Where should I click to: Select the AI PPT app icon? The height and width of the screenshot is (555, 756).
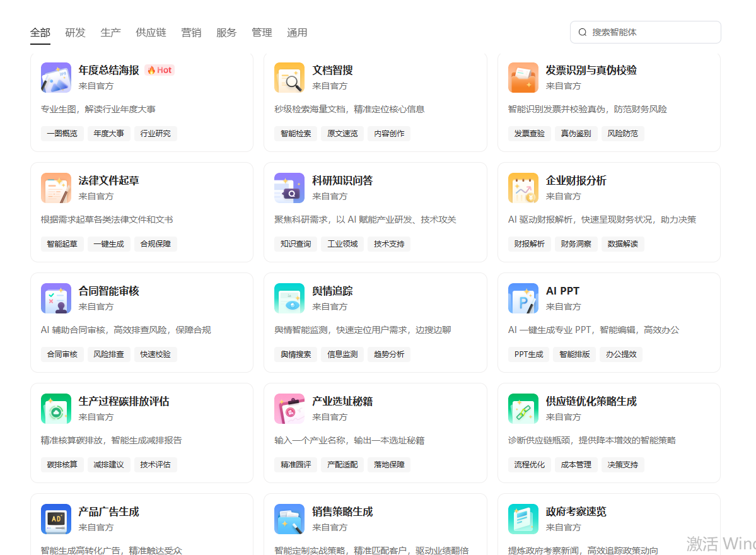tap(522, 298)
